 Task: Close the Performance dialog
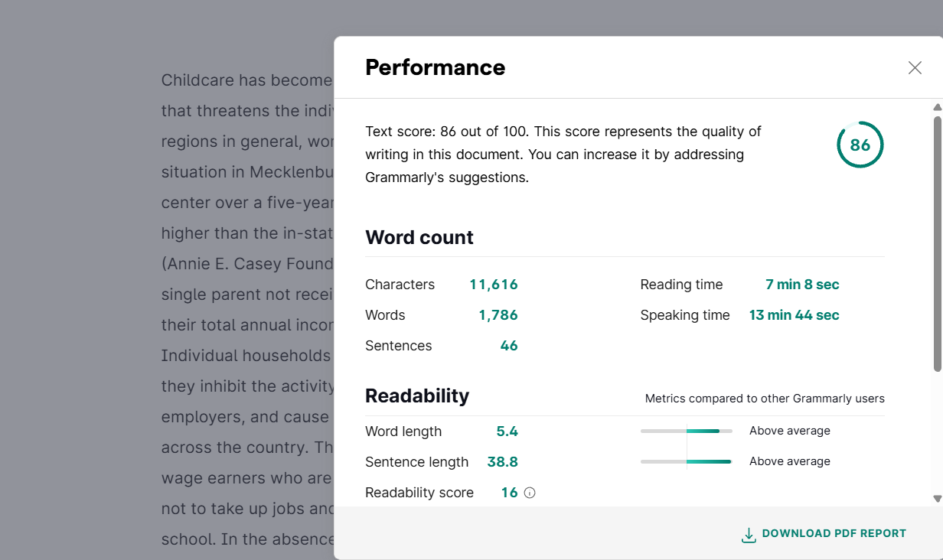pos(915,67)
